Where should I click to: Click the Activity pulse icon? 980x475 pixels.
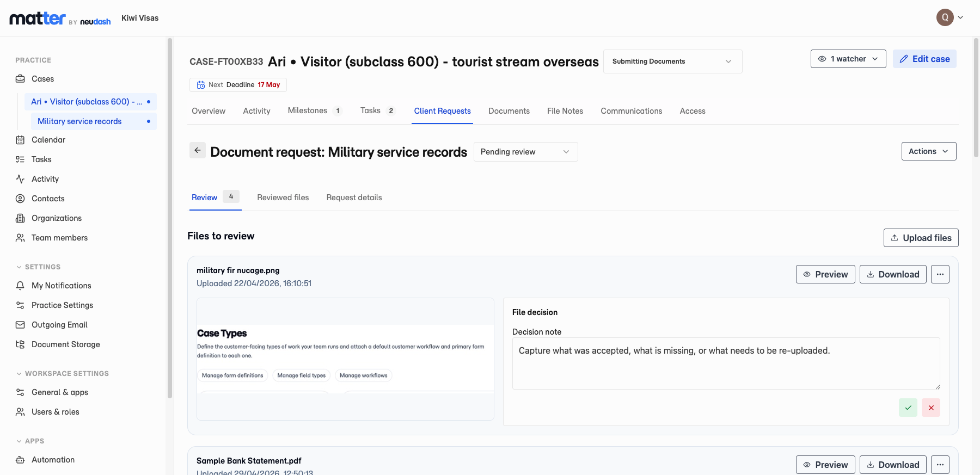click(20, 179)
